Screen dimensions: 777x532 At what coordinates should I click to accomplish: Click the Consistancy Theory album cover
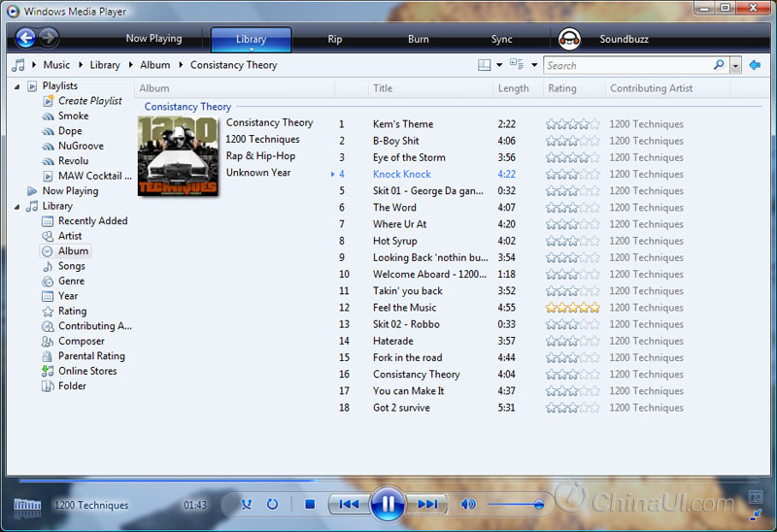(178, 156)
